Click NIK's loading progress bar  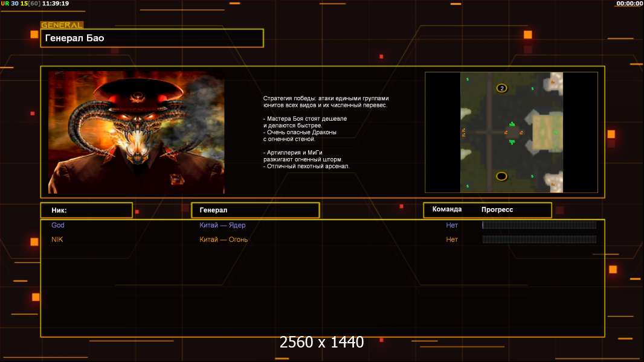539,240
